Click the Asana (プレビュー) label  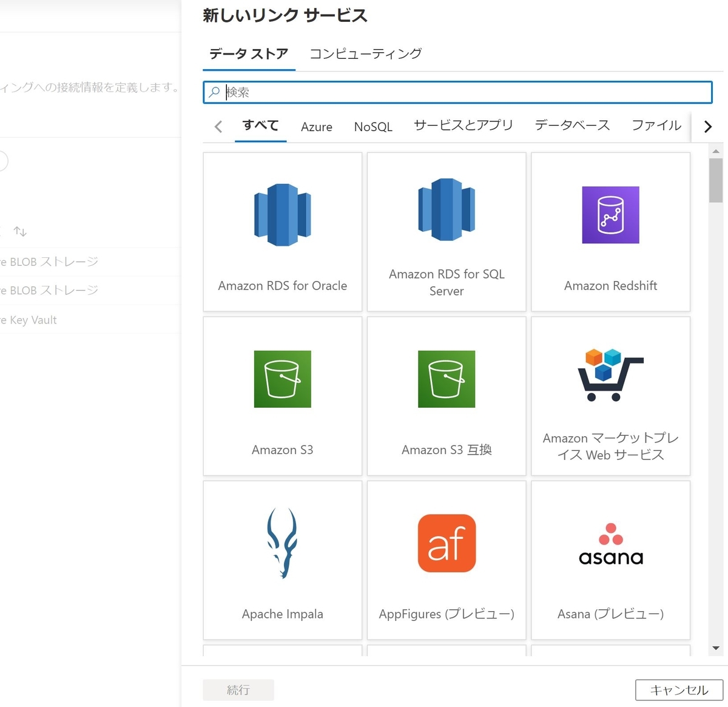pos(610,614)
